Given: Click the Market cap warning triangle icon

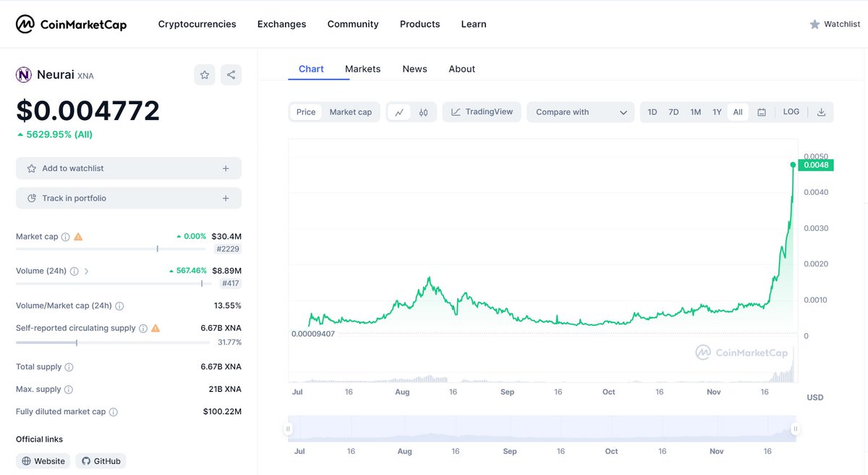Looking at the screenshot, I should click(x=78, y=237).
